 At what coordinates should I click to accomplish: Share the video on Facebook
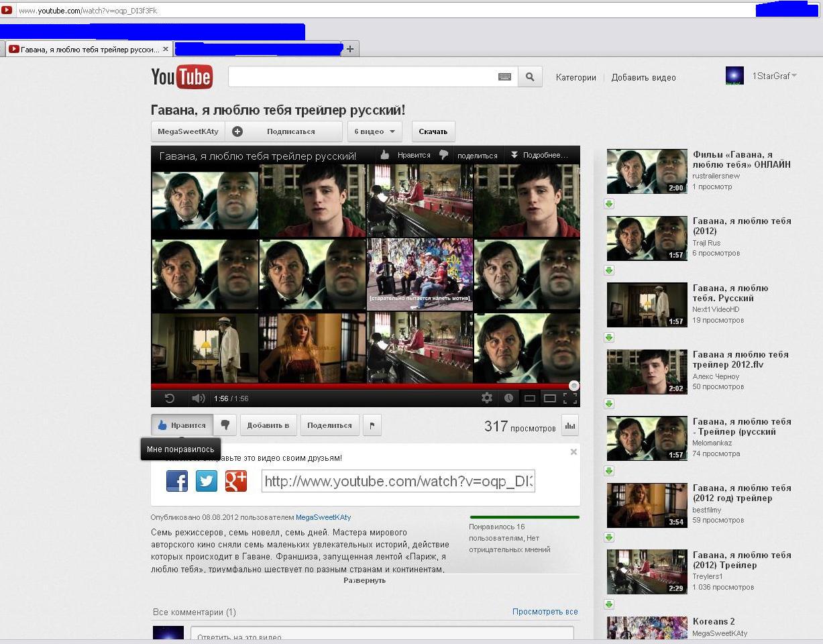177,481
